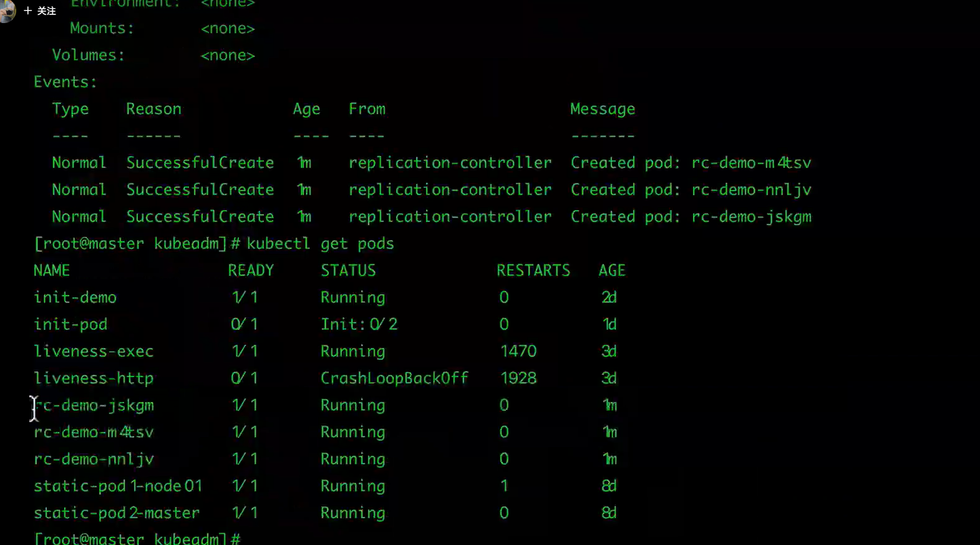Click the 'RESTARTS' column header
980x545 pixels.
point(533,271)
